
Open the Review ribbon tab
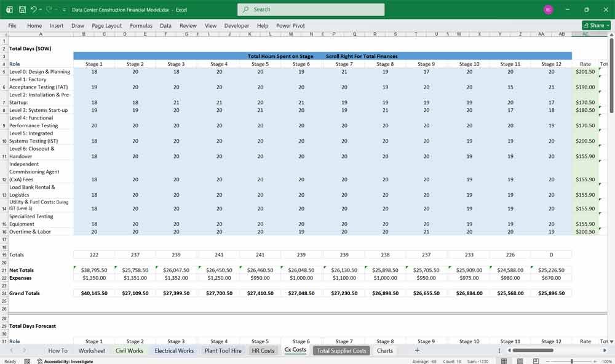(x=188, y=25)
